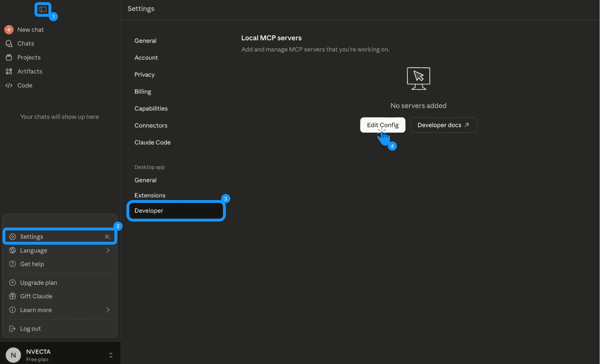Click the 'No servers added' text

click(x=418, y=106)
